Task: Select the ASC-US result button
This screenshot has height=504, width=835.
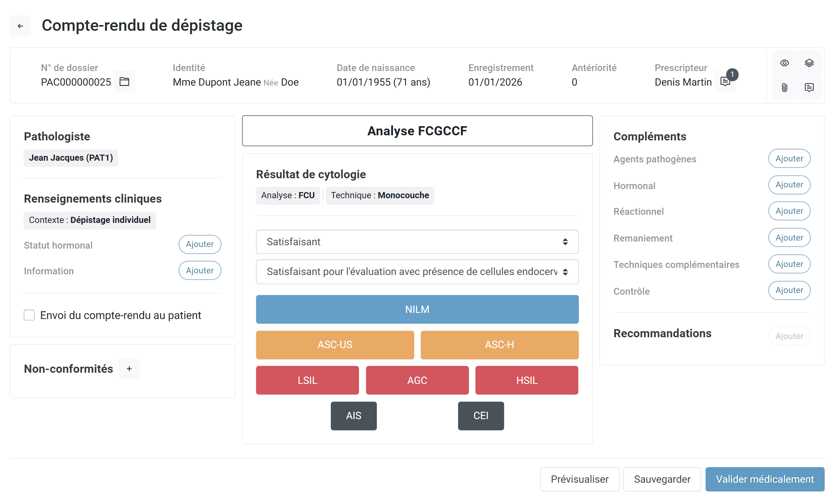Action: tap(335, 345)
